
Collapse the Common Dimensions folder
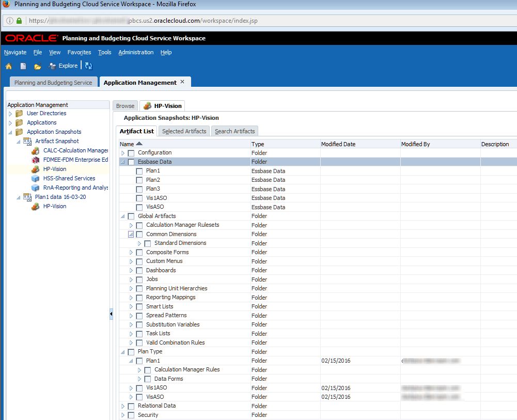[131, 235]
